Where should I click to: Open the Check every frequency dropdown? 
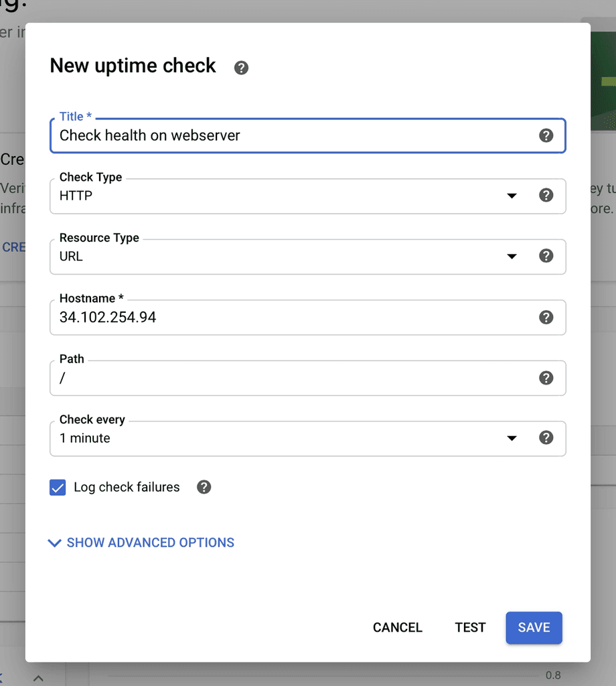[x=512, y=438]
